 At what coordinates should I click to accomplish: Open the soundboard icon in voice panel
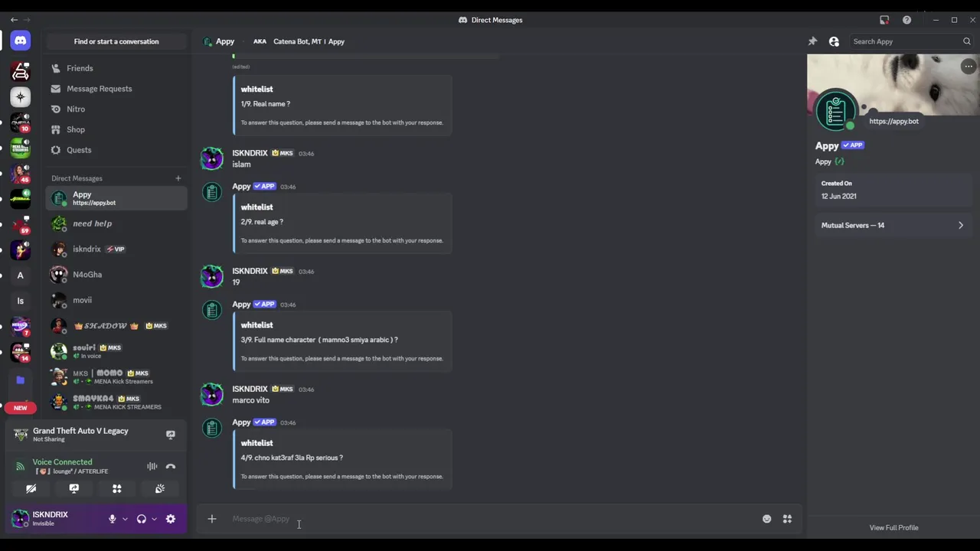(x=160, y=488)
